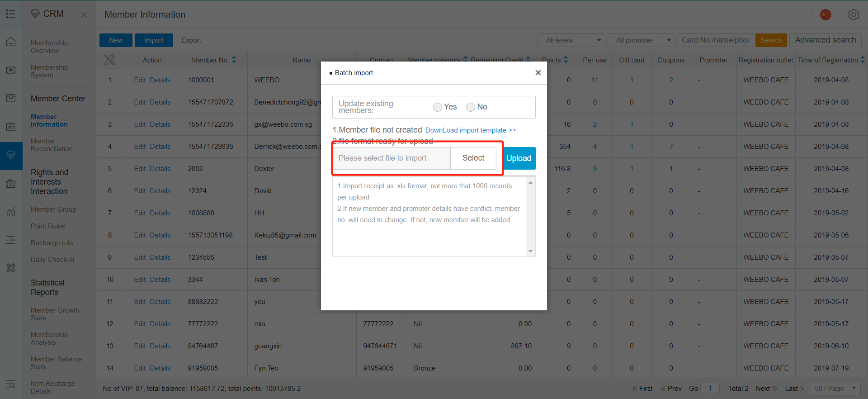Click the CRM diamond logo icon

[35, 14]
